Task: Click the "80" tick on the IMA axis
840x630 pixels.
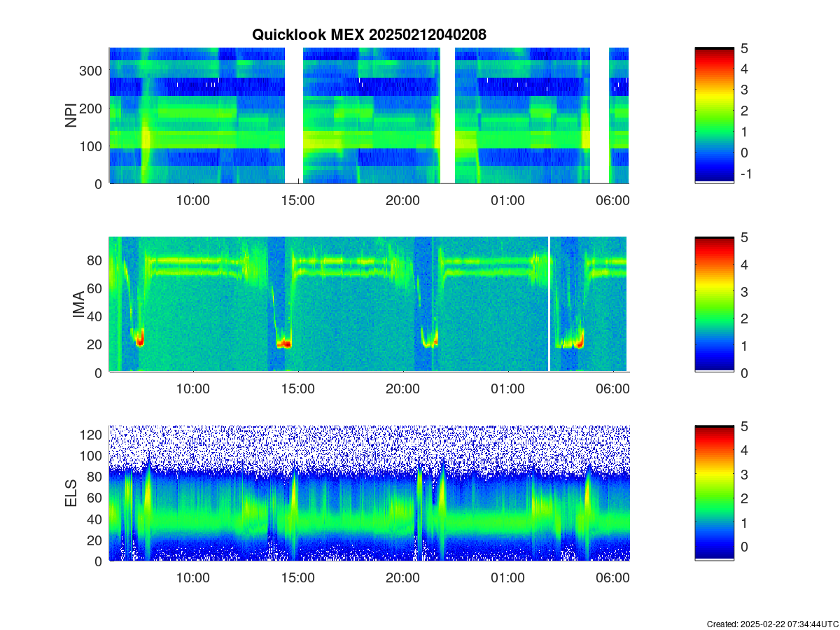Action: [x=95, y=260]
